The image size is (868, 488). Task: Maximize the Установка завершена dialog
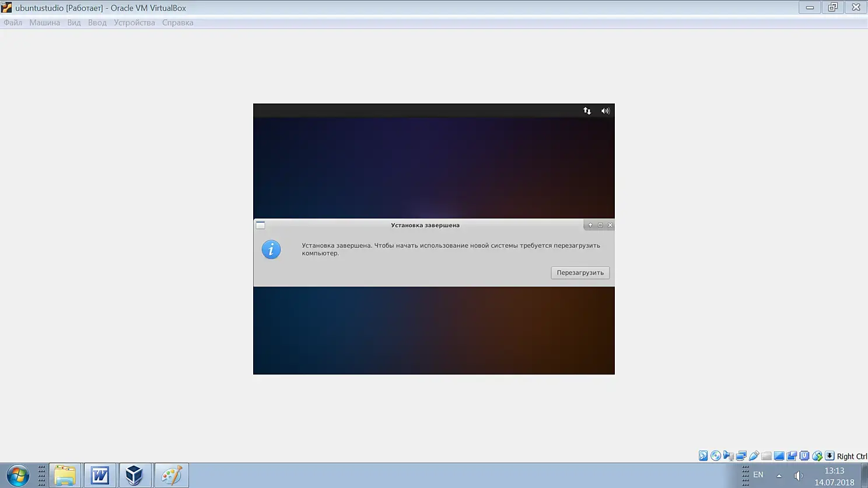pyautogui.click(x=600, y=225)
